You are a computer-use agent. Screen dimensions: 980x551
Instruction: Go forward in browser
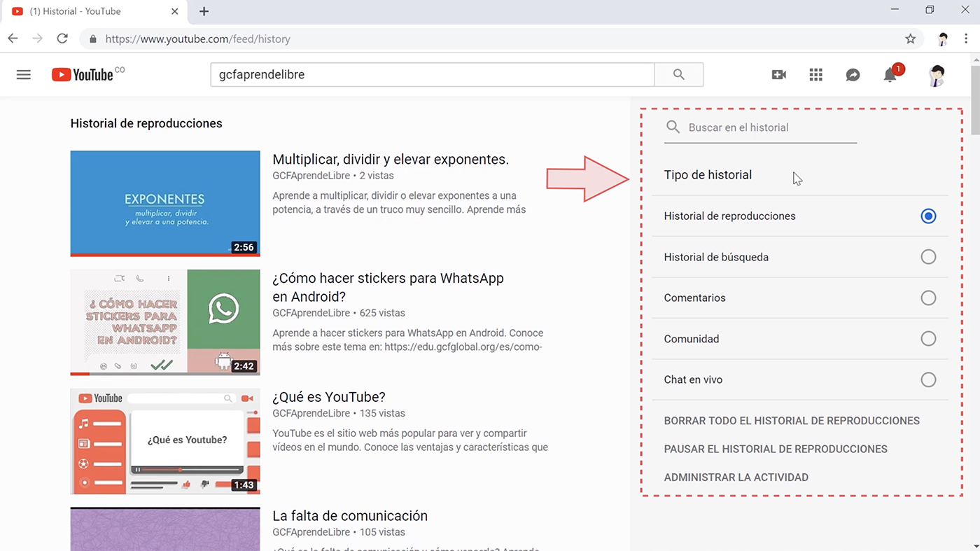tap(38, 39)
